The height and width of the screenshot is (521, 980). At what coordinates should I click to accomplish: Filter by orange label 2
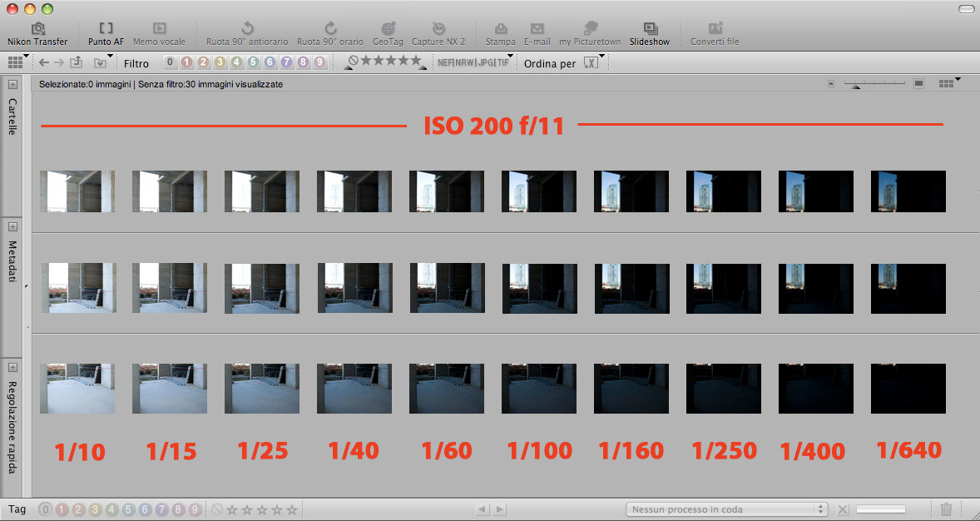[x=202, y=62]
